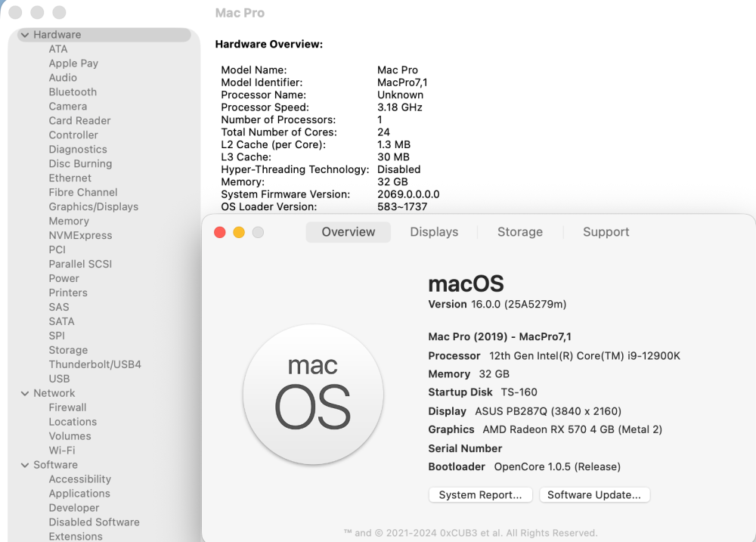Screen dimensions: 756x542
Task: Select NVMExpress in the sidebar
Action: point(80,235)
